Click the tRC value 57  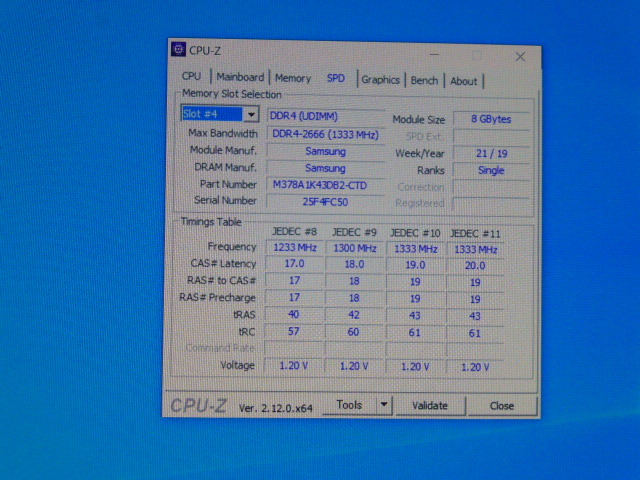[x=293, y=331]
